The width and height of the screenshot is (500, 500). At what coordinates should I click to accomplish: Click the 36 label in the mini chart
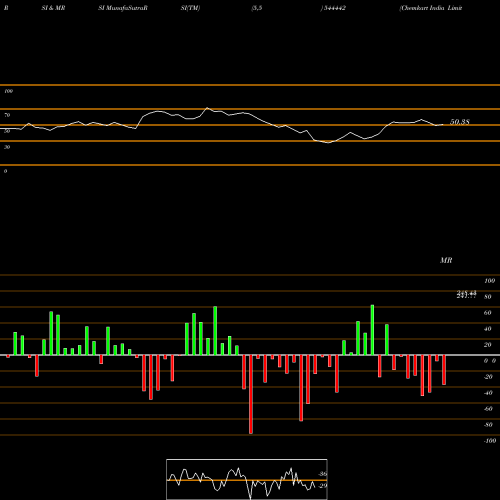click(323, 474)
